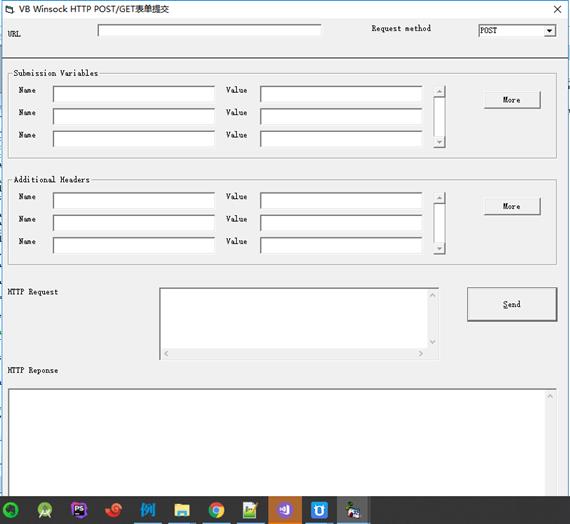Image resolution: width=570 pixels, height=524 pixels.
Task: Click the first Value field in Additional Headers
Action: (x=341, y=200)
